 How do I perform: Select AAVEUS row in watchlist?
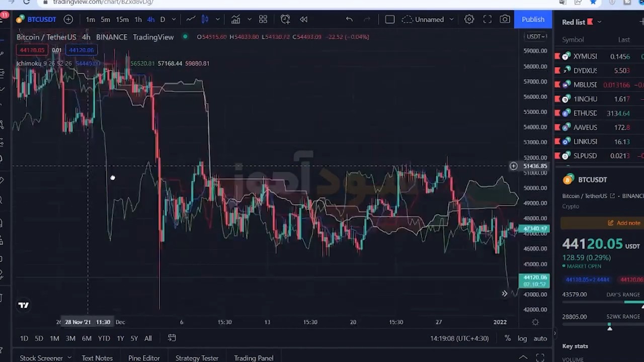[599, 128]
